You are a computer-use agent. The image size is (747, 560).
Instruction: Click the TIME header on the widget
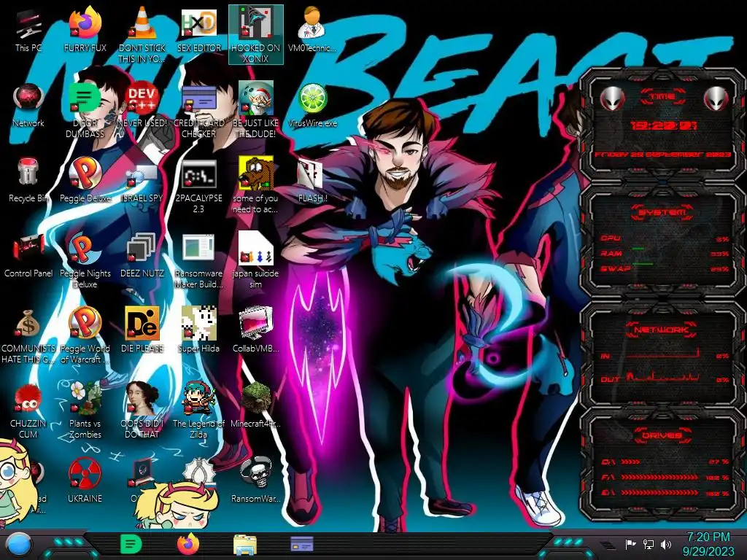662,97
